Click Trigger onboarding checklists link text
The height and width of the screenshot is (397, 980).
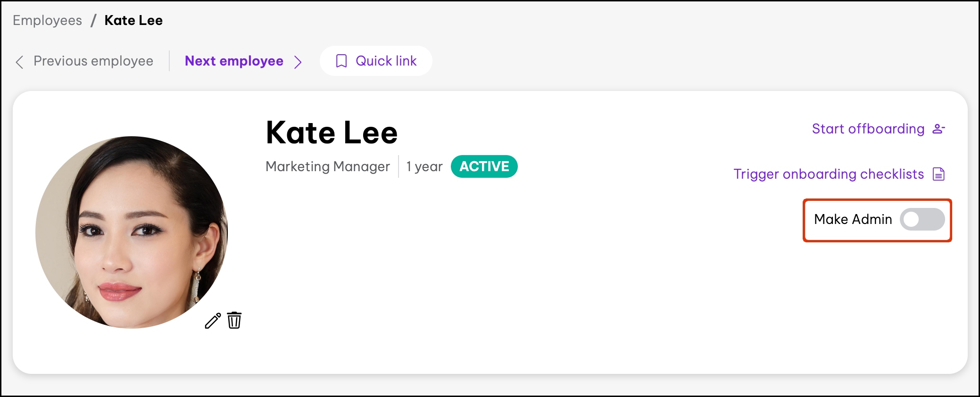click(828, 174)
